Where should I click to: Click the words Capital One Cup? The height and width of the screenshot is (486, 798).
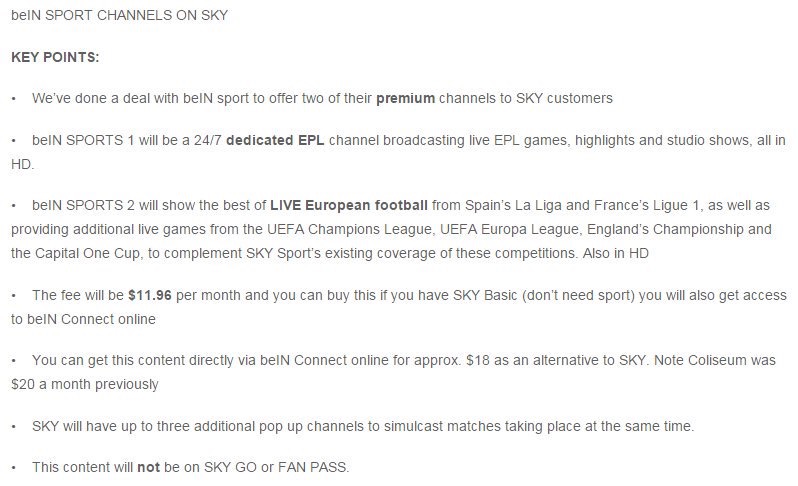pos(87,253)
